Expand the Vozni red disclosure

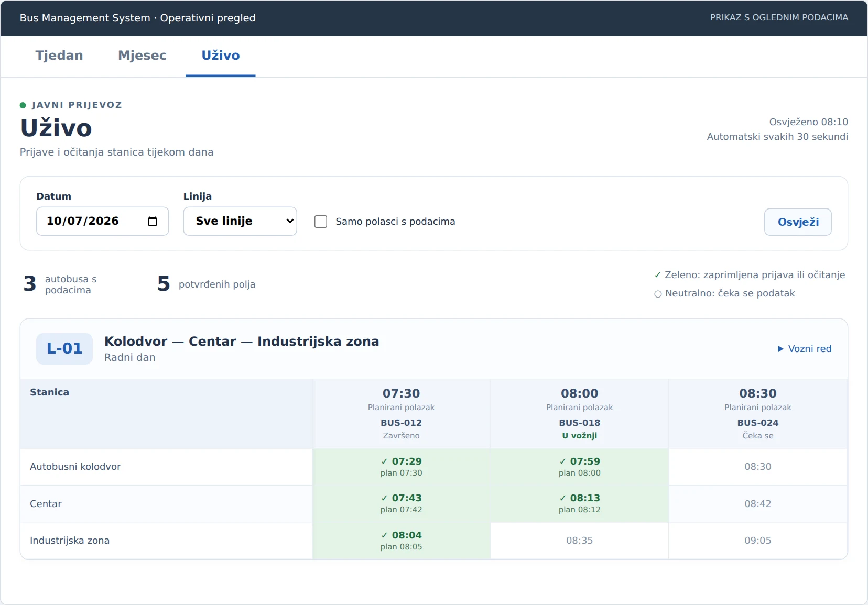click(805, 349)
